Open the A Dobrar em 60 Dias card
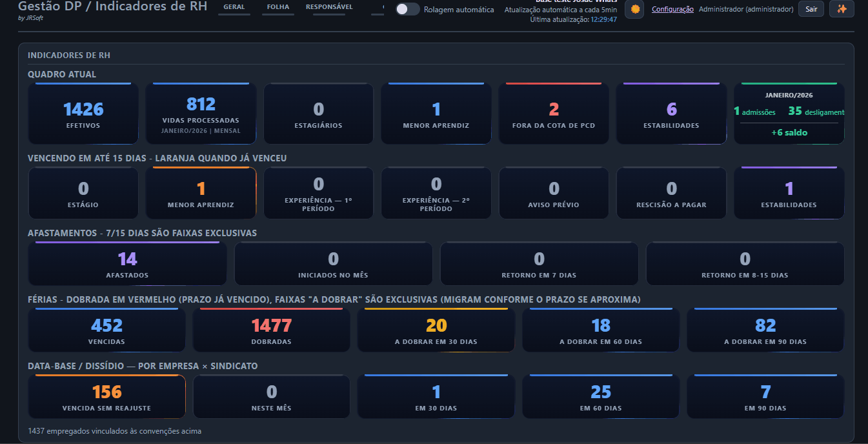 coord(601,330)
